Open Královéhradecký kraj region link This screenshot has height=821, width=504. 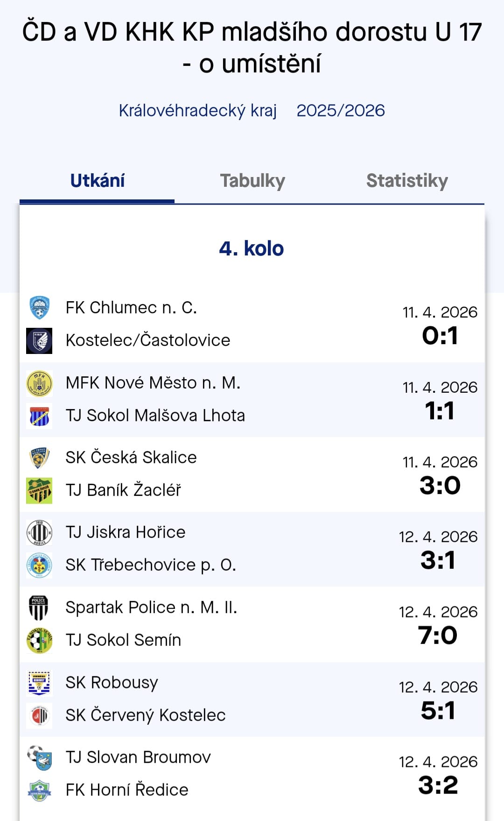[x=198, y=111]
